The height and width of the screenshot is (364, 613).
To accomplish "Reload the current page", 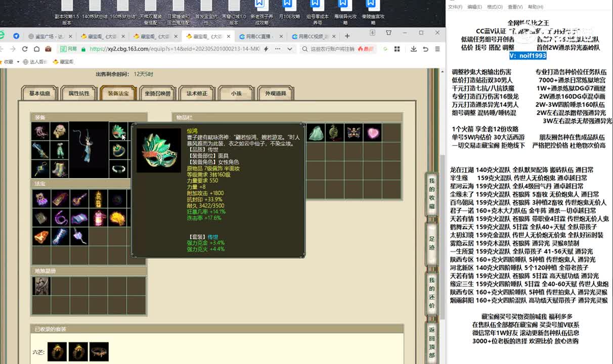I will click(24, 49).
